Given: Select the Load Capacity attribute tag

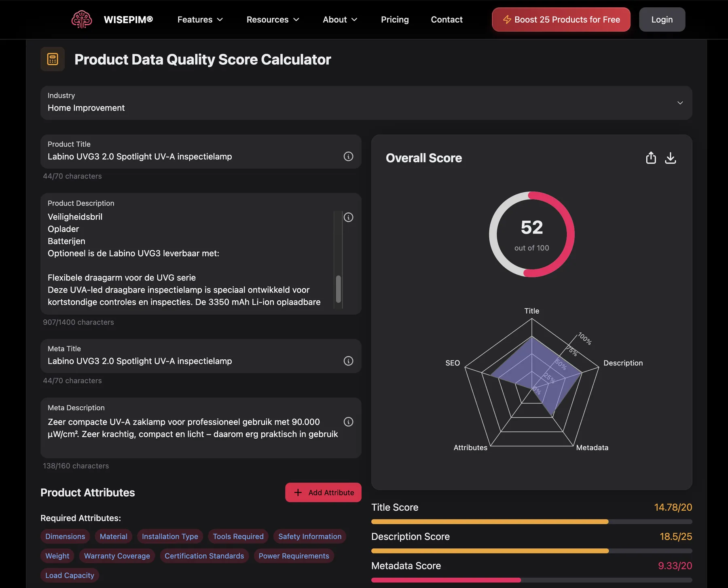Looking at the screenshot, I should (70, 575).
